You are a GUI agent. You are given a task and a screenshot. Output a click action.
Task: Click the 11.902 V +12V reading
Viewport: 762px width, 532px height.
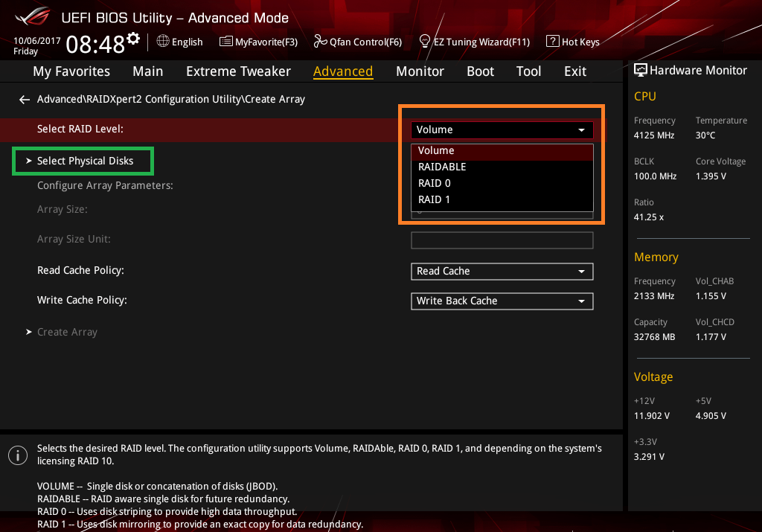[x=652, y=416]
